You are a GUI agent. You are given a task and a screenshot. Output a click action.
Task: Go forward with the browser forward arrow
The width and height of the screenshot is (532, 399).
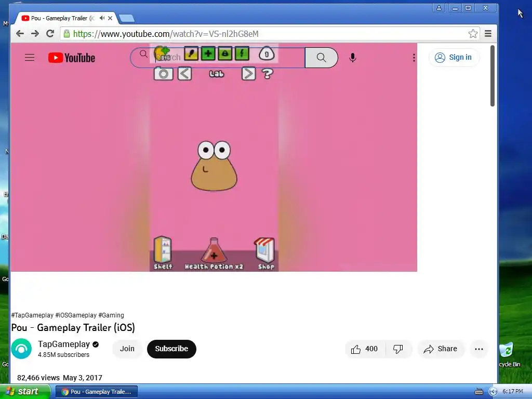click(x=35, y=34)
